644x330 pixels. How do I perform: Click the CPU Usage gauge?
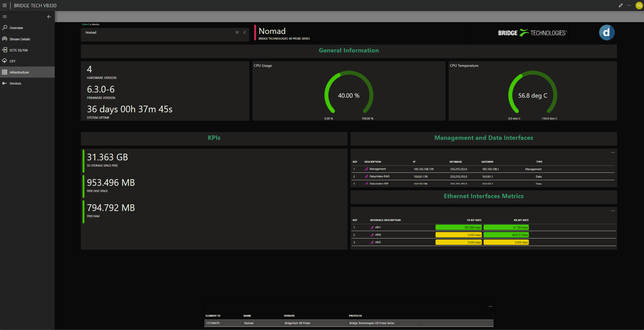click(x=349, y=93)
